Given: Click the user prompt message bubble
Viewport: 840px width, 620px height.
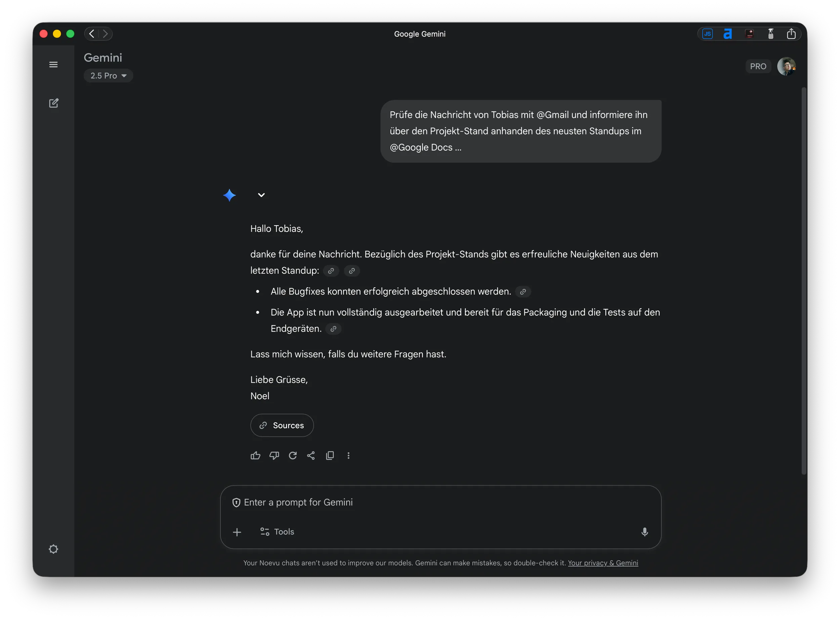Looking at the screenshot, I should pos(521,131).
